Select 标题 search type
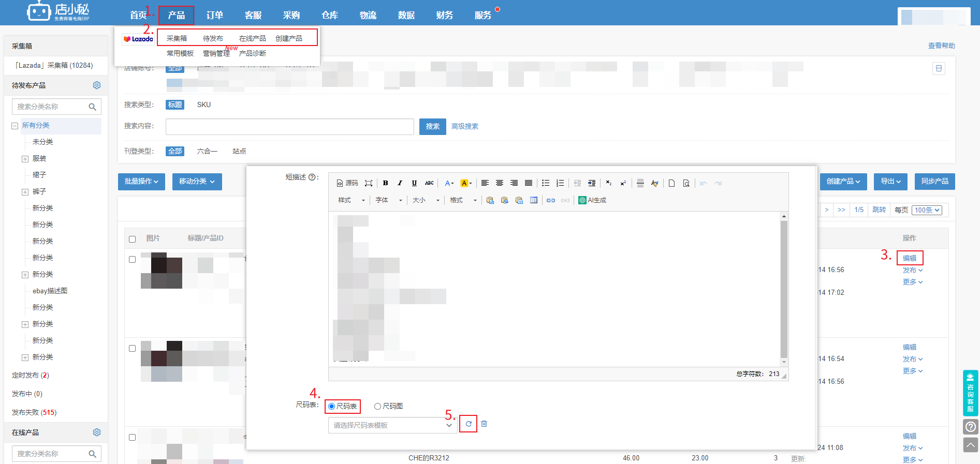Image resolution: width=980 pixels, height=464 pixels. click(x=175, y=104)
